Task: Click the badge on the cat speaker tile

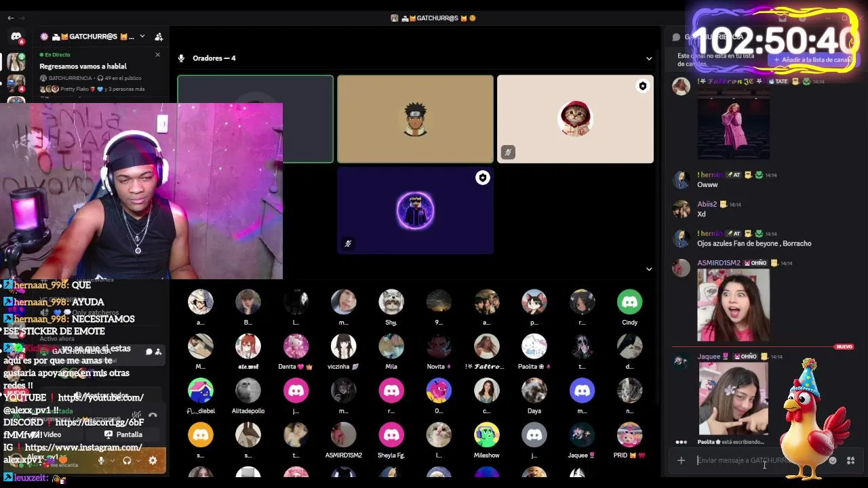Action: tap(642, 86)
